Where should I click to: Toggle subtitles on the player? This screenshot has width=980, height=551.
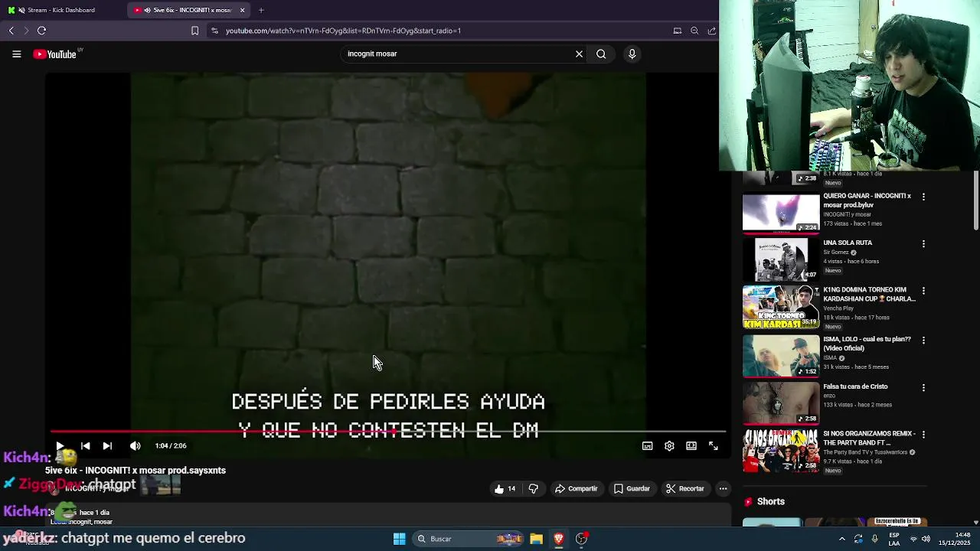[647, 446]
